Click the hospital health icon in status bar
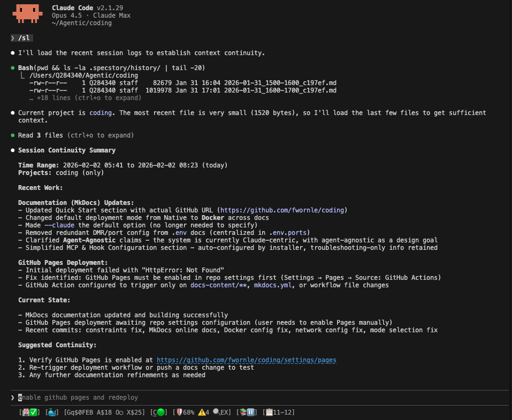 tap(26, 413)
